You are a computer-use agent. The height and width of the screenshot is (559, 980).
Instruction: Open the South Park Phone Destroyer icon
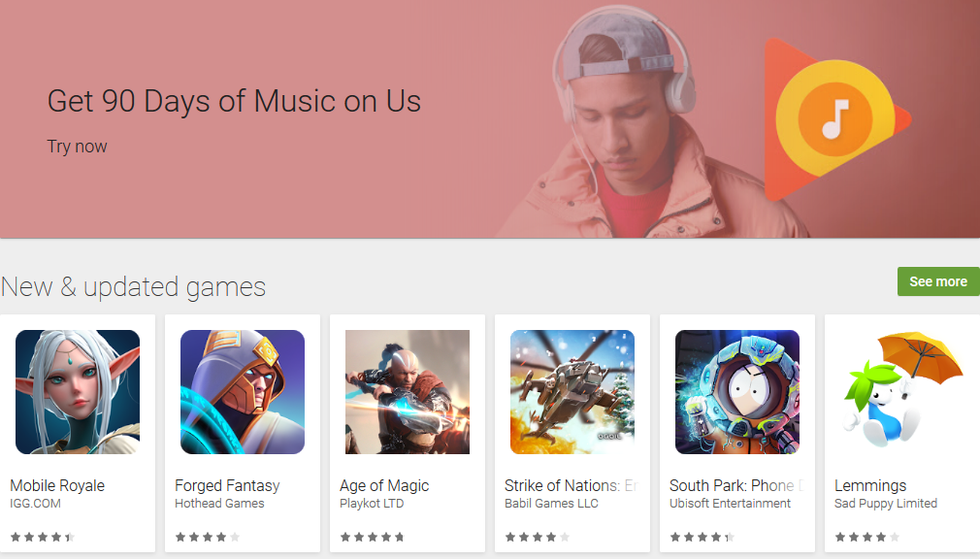(x=737, y=392)
